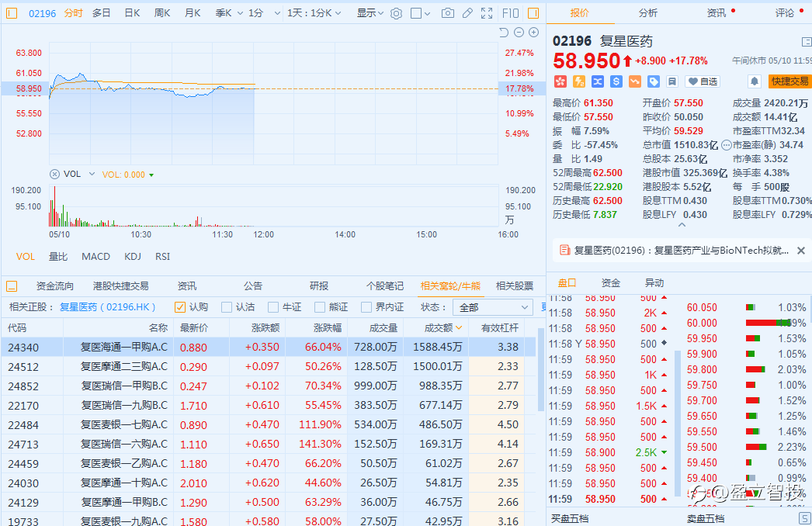Collapse the quote details chevron
812x526 pixels.
pos(682,225)
